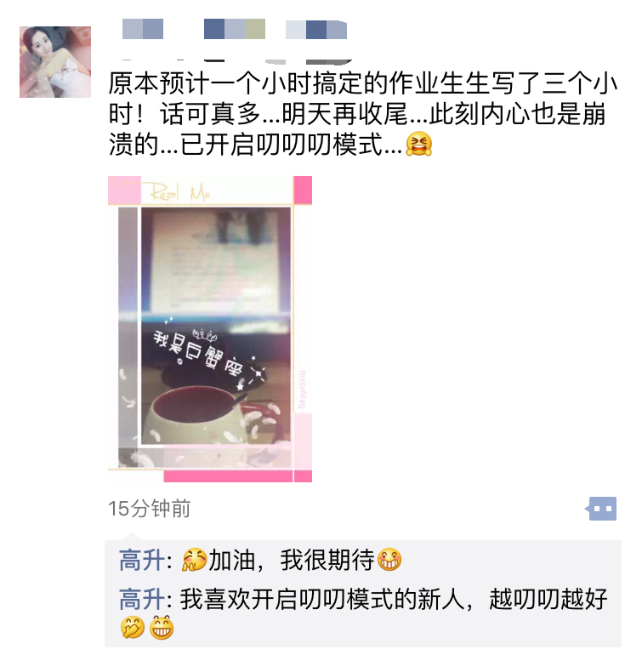Click the thinking-face emoji in second comment

coord(133,628)
